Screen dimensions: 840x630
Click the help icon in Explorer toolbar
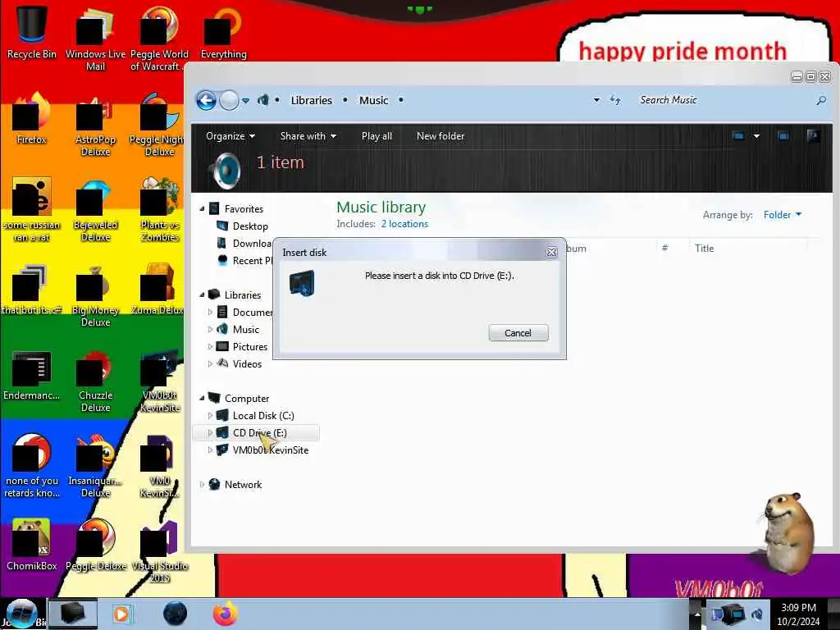813,136
